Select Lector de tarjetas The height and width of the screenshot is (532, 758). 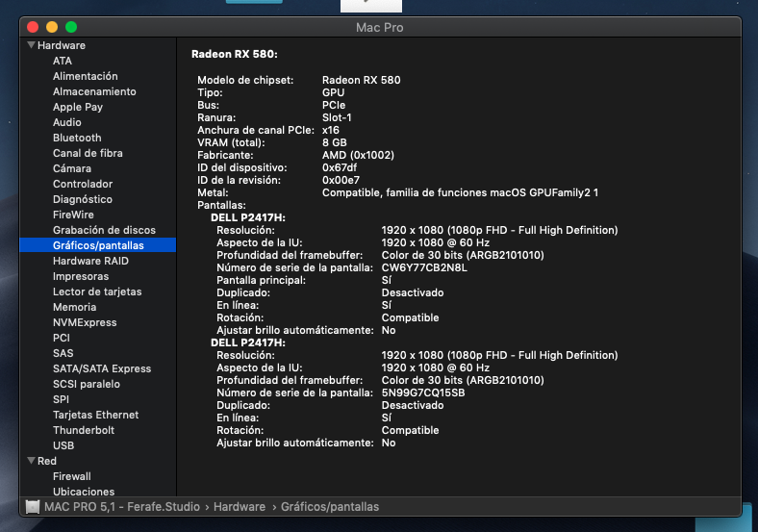[x=97, y=291]
